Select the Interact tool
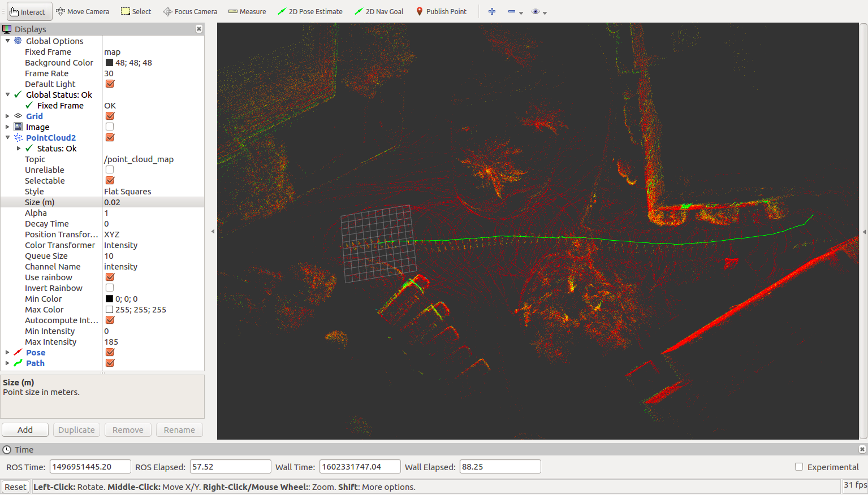868x495 pixels. (x=28, y=11)
